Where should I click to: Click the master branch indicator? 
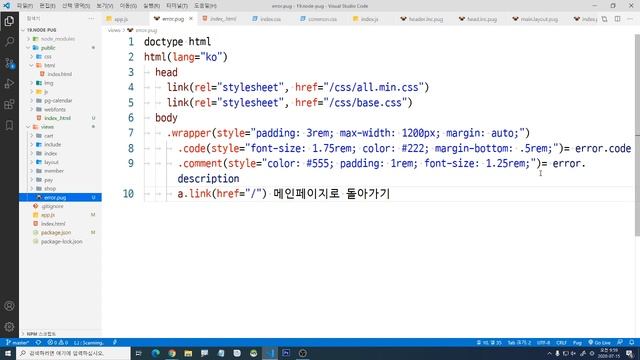tap(18, 342)
